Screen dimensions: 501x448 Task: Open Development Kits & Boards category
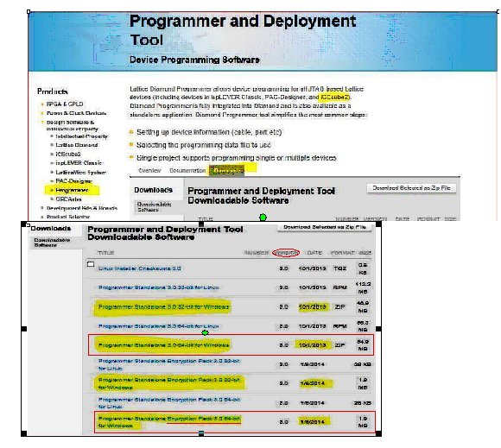coord(82,208)
